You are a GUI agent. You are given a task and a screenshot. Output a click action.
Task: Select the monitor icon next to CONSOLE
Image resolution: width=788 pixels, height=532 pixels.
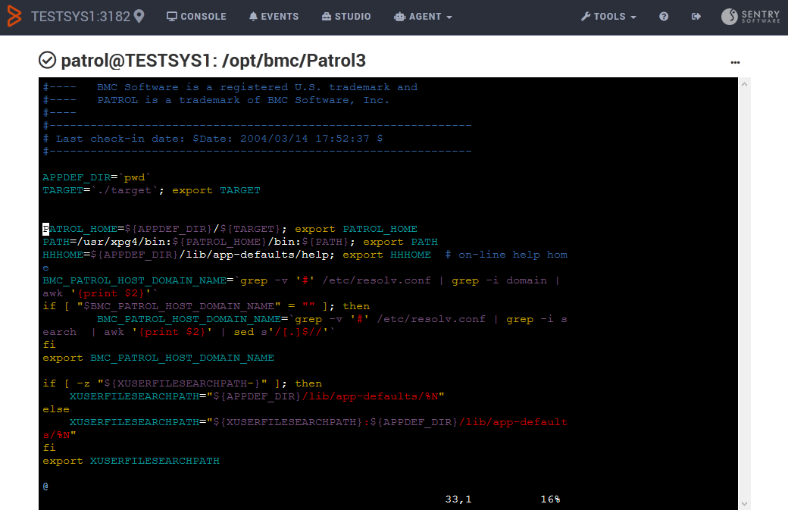tap(172, 15)
